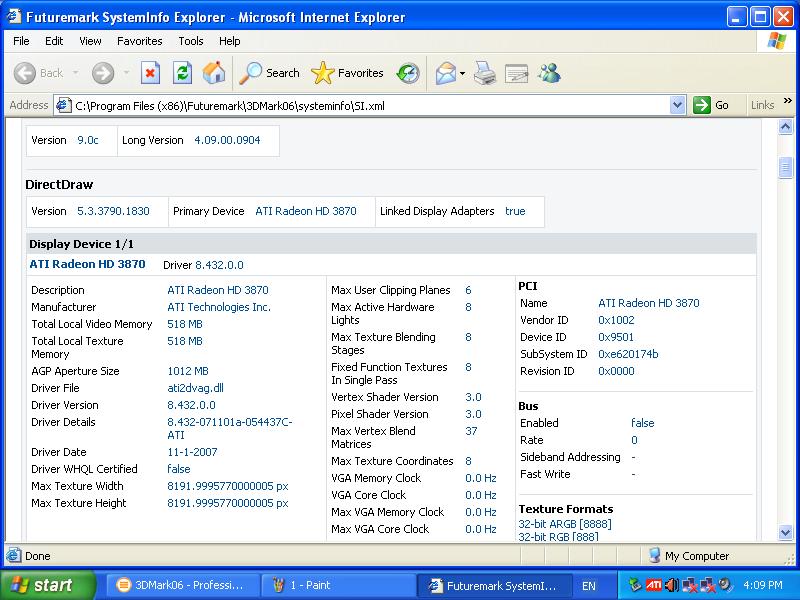Open the Forward button history dropdown arrow
Screen dimensions: 800x600
(x=126, y=73)
